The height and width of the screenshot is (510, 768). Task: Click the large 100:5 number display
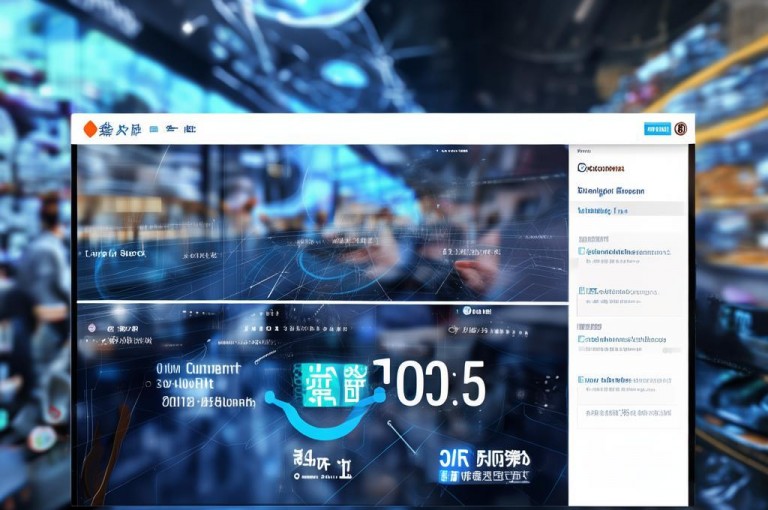point(430,383)
